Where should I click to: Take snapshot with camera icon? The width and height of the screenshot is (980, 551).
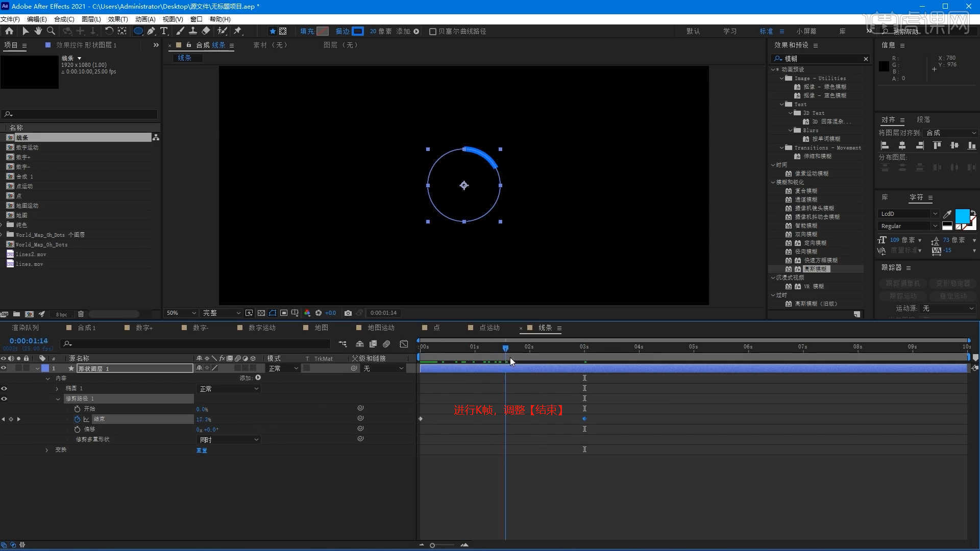[348, 313]
